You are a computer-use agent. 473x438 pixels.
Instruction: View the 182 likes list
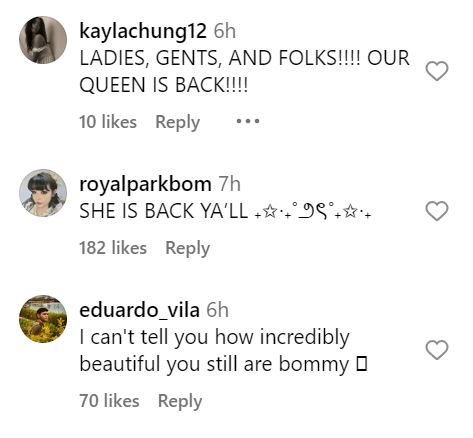(x=113, y=248)
